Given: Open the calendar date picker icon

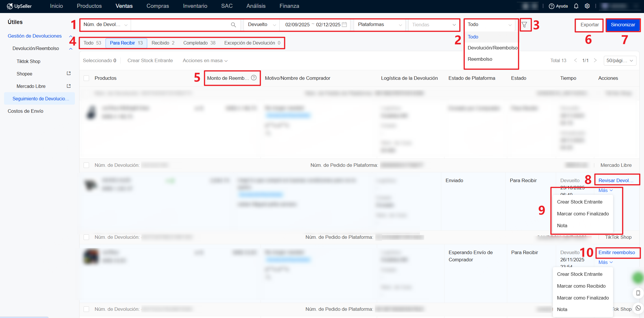Looking at the screenshot, I should (x=344, y=25).
